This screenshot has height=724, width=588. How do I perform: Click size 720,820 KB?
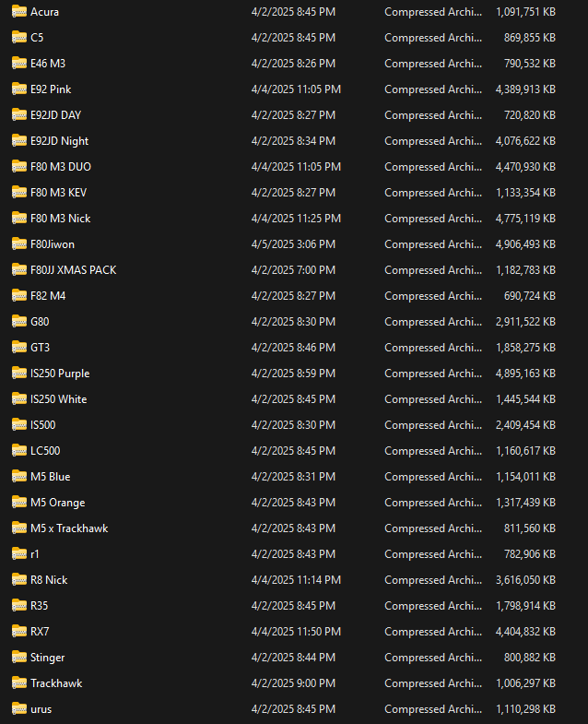(x=530, y=115)
